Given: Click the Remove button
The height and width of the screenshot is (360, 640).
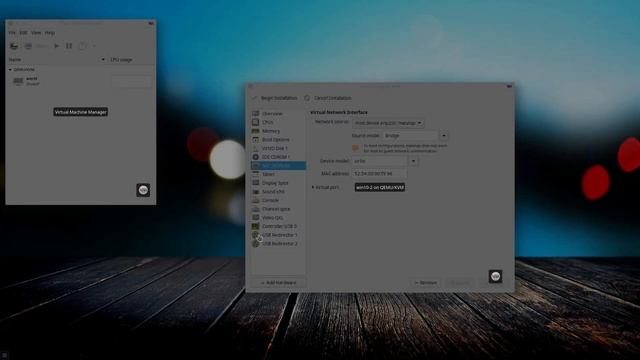Looking at the screenshot, I should [426, 282].
